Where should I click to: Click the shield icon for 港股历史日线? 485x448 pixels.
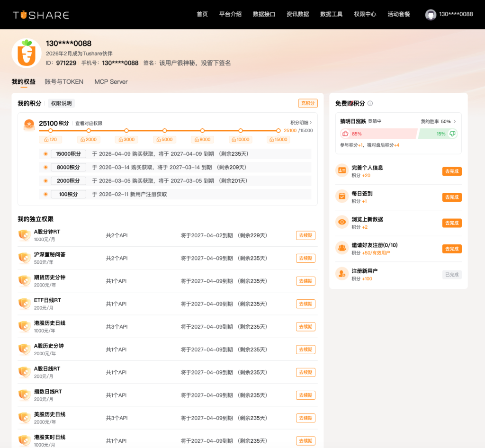[x=25, y=327]
